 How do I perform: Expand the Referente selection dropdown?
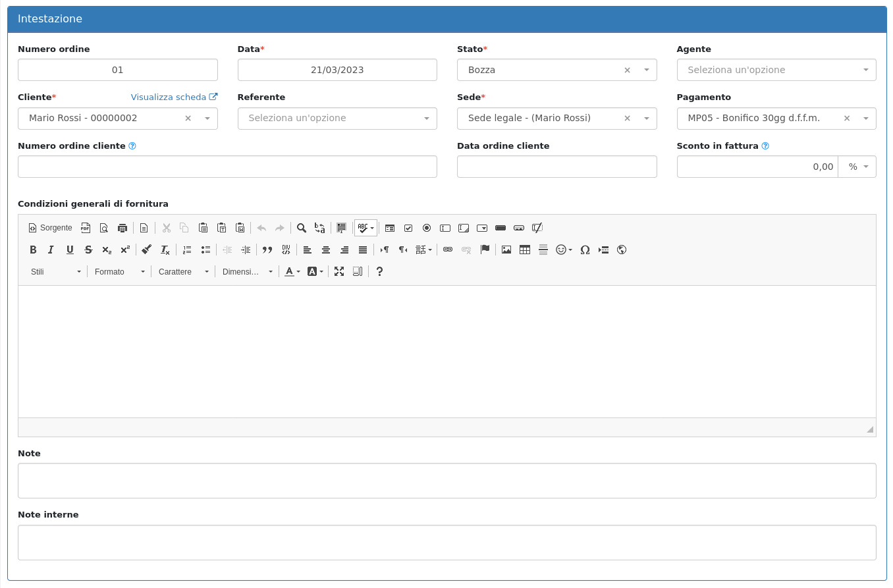click(337, 119)
